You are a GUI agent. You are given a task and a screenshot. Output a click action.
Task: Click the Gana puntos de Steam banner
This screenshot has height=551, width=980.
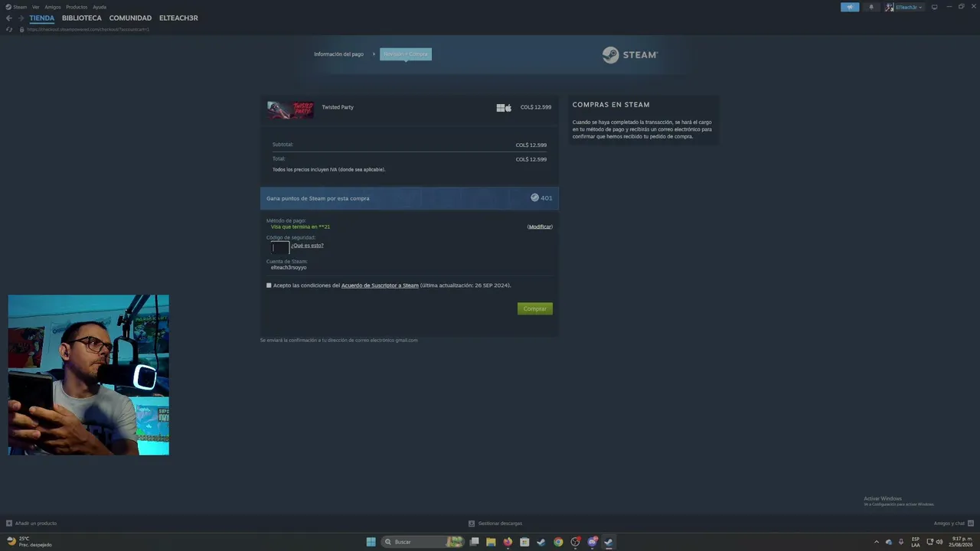pos(410,198)
